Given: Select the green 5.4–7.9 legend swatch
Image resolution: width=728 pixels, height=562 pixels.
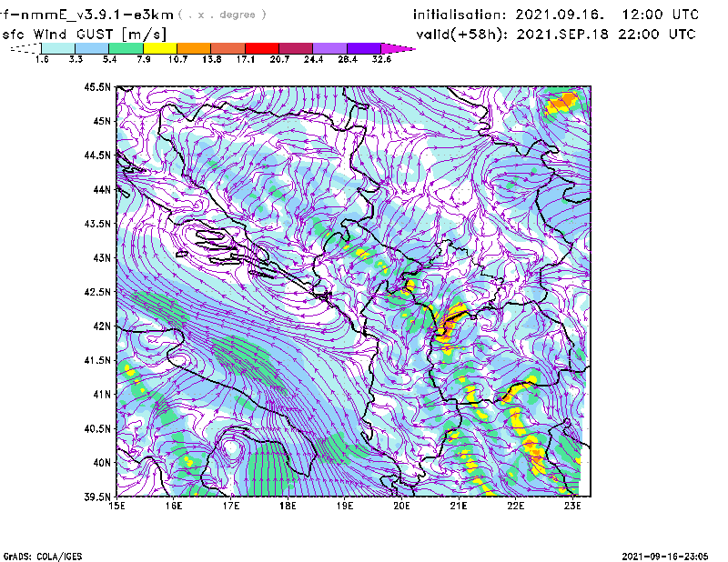Looking at the screenshot, I should (x=126, y=48).
